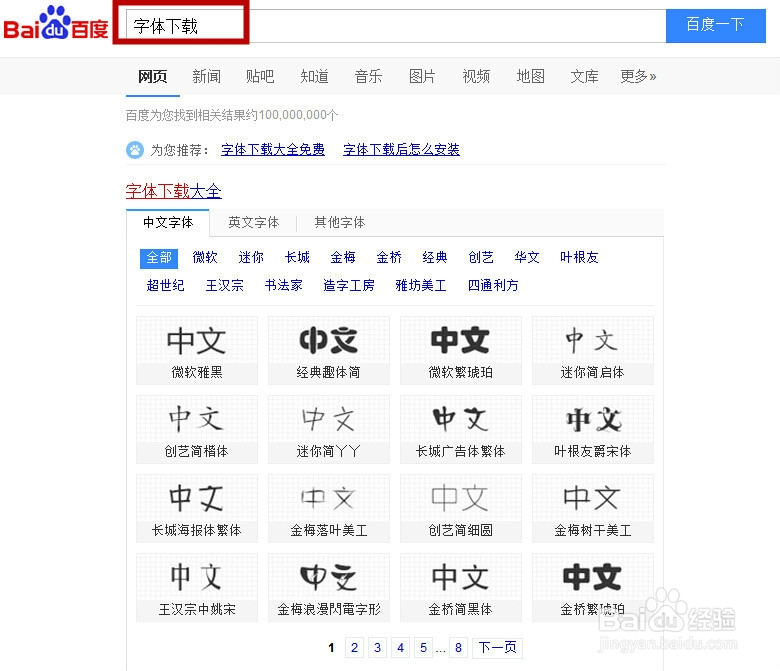This screenshot has height=671, width=780.
Task: Filter fonts by 超世纪
Action: click(166, 286)
